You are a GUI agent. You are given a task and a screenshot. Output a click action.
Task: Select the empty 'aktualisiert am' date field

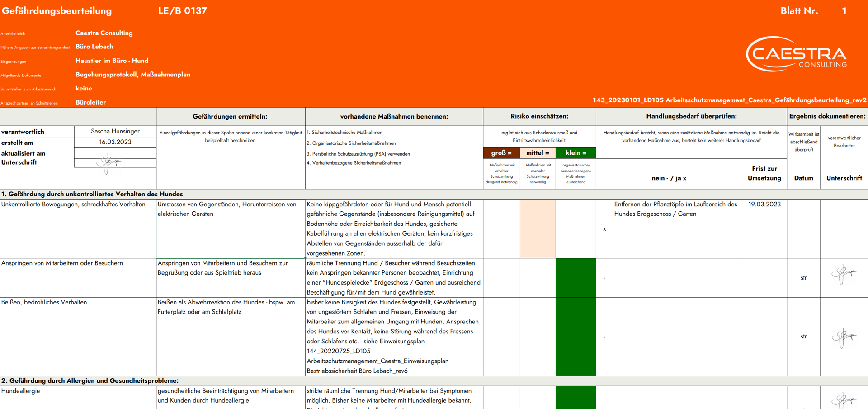click(115, 153)
